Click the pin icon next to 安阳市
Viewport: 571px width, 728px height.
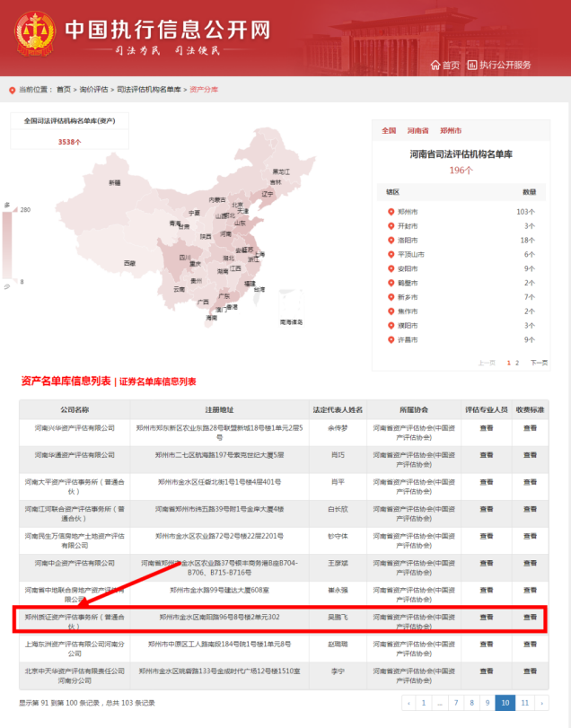pos(391,268)
